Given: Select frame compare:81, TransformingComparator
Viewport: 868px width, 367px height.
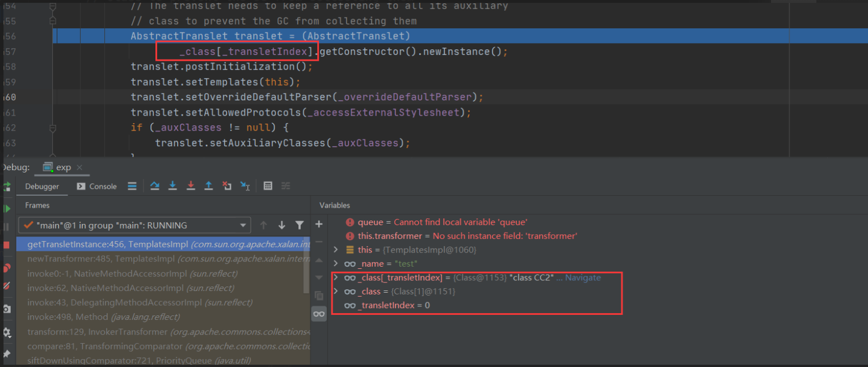Looking at the screenshot, I should pos(163,345).
